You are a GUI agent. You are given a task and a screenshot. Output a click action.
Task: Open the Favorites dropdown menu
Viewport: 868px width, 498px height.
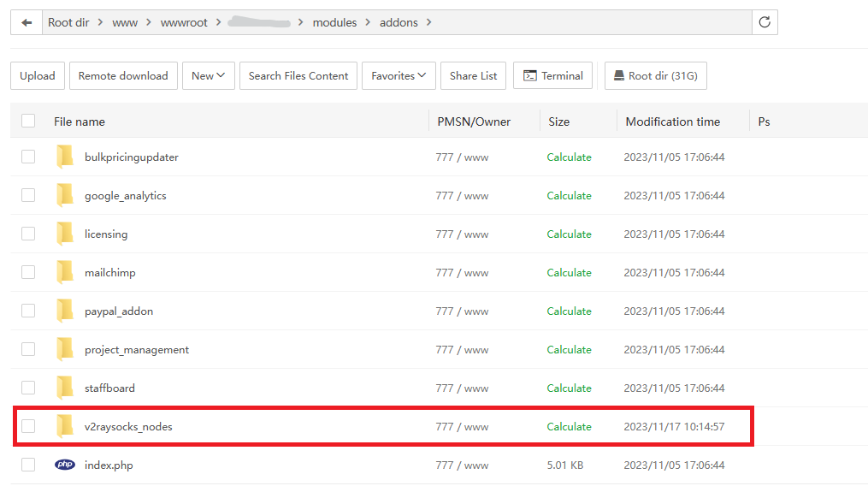[399, 75]
